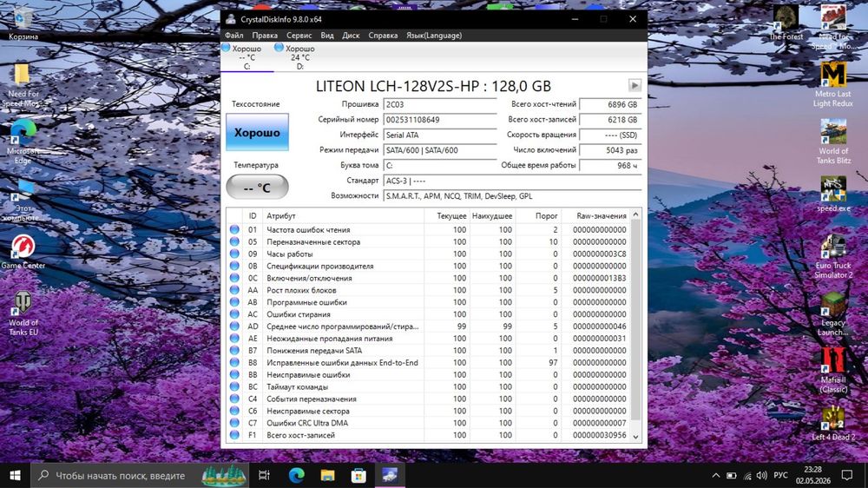
Task: Open the Windows Start menu
Action: coord(15,475)
